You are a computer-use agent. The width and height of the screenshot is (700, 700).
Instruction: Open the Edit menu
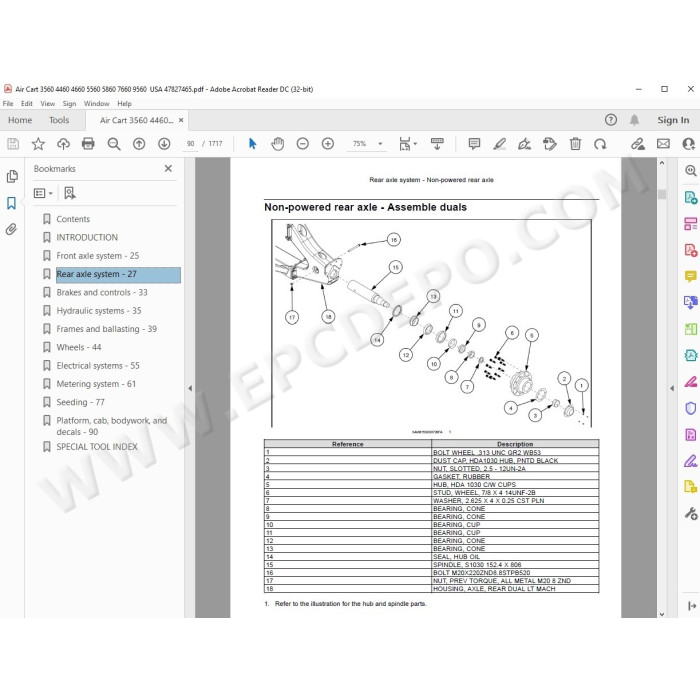27,104
